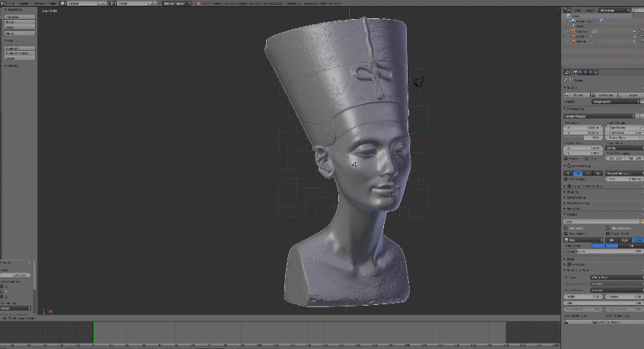
Task: Toggle bottom mesh object visibility eye in outliner
Action: [x=635, y=42]
